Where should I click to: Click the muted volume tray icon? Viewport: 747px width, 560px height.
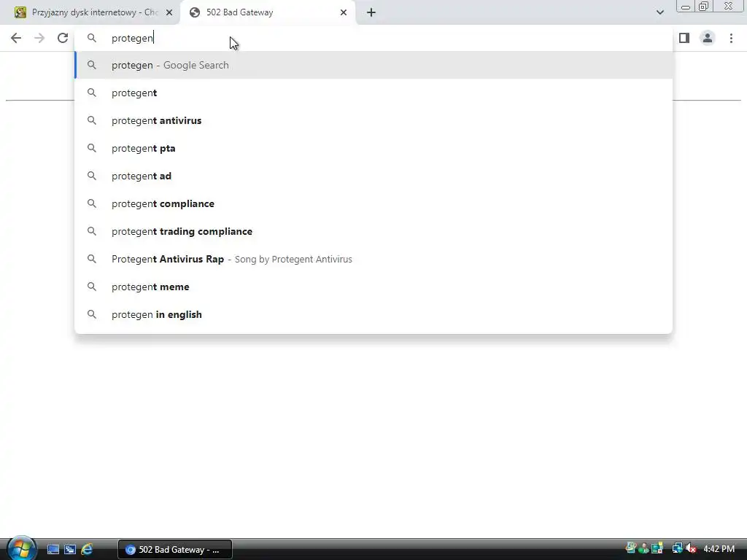pyautogui.click(x=691, y=548)
